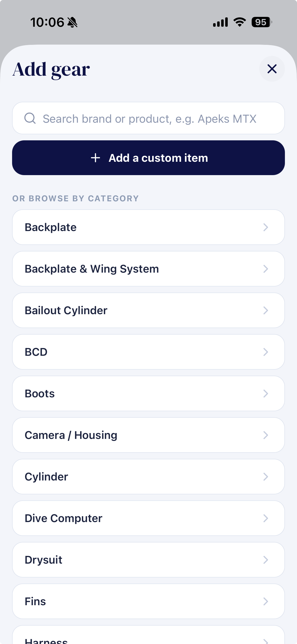The width and height of the screenshot is (297, 644).
Task: Click the chevron on the Fins row
Action: click(x=266, y=601)
